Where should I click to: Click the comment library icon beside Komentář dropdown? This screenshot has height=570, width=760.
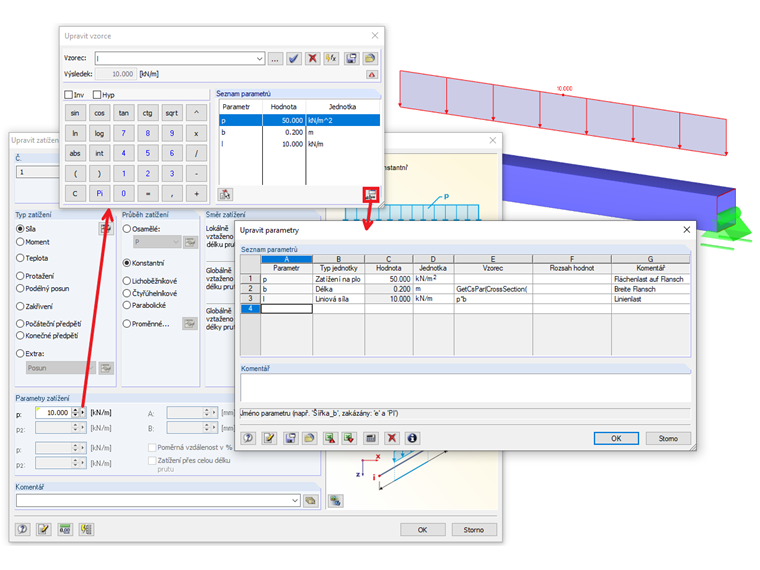click(311, 501)
